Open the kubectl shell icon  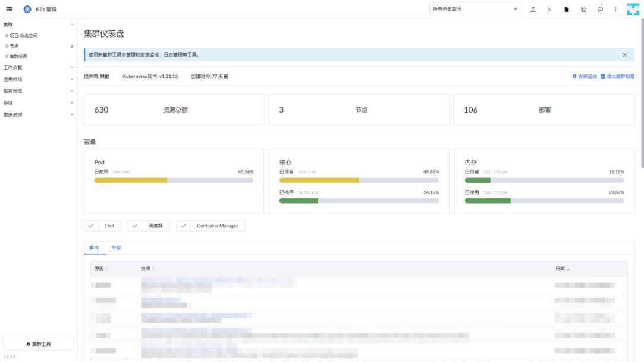tap(549, 9)
